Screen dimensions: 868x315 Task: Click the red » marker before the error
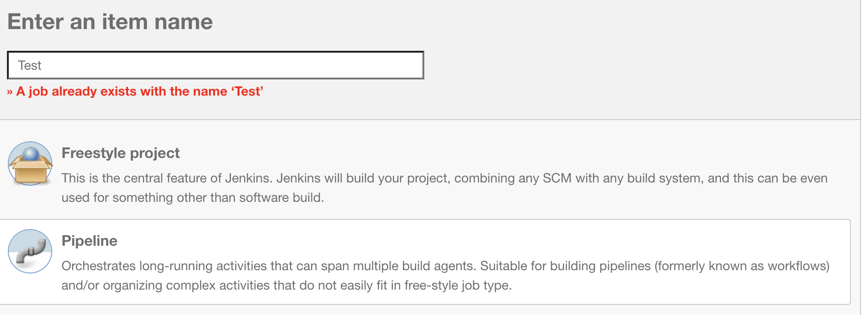[10, 92]
